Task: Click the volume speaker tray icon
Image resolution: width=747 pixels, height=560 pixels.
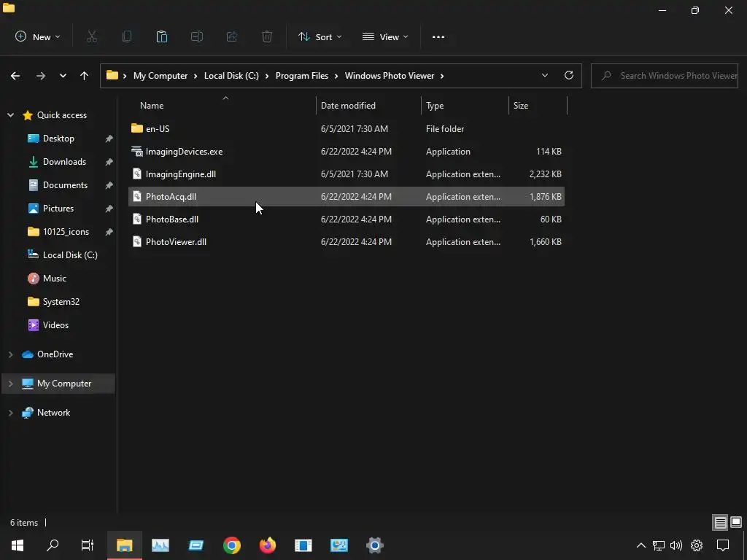Action: (x=676, y=545)
